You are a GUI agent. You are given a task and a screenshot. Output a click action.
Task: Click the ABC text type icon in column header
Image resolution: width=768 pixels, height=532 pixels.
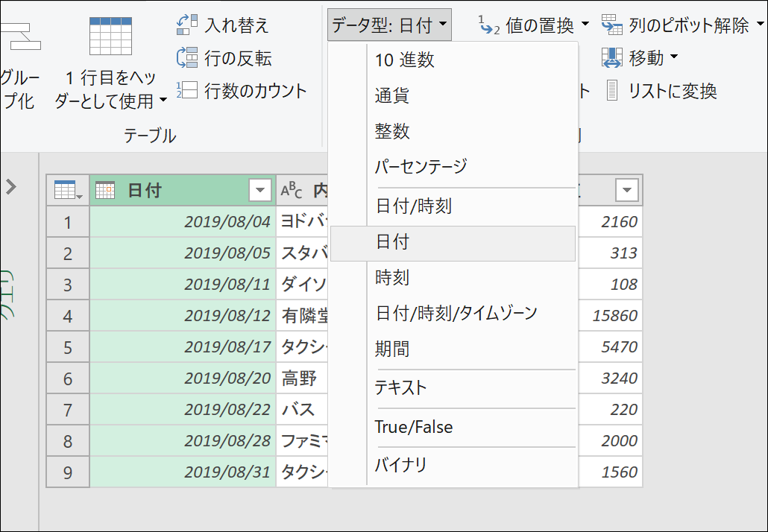tap(292, 191)
